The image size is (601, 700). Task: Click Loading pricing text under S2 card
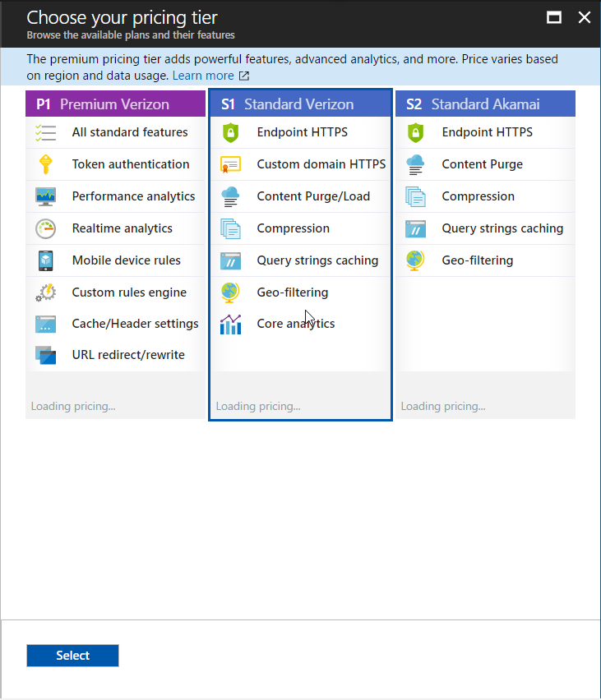(443, 406)
